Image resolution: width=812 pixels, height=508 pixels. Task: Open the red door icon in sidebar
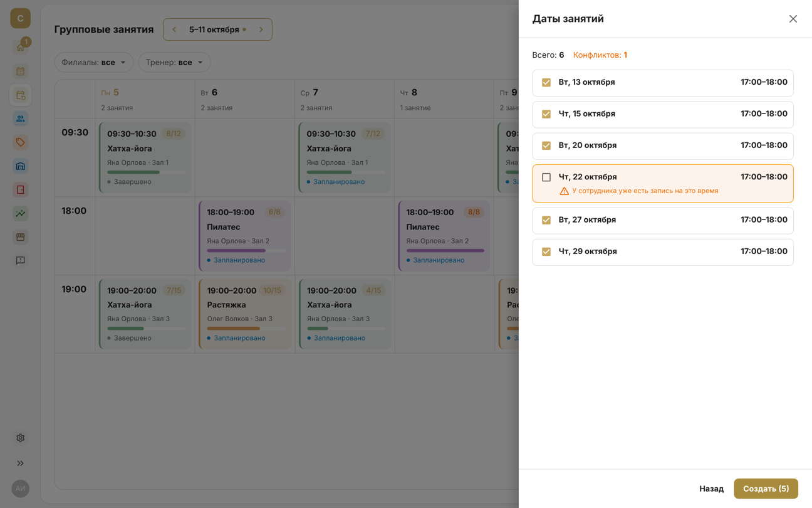tap(21, 189)
